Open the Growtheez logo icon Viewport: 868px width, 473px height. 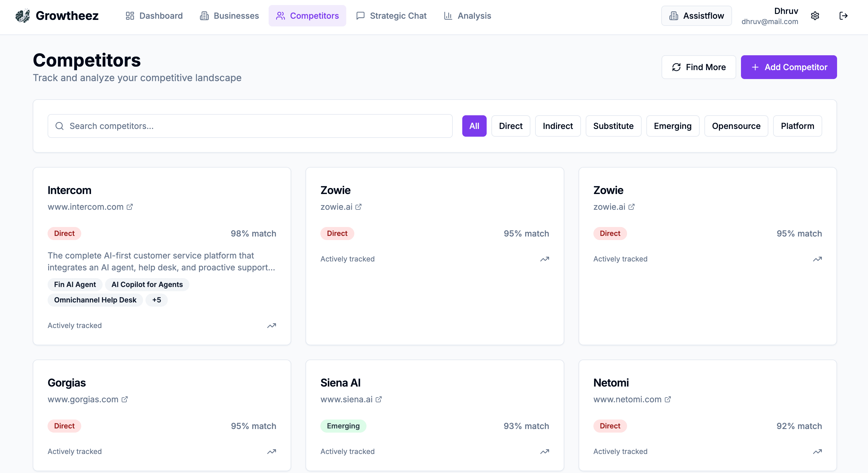(x=22, y=15)
